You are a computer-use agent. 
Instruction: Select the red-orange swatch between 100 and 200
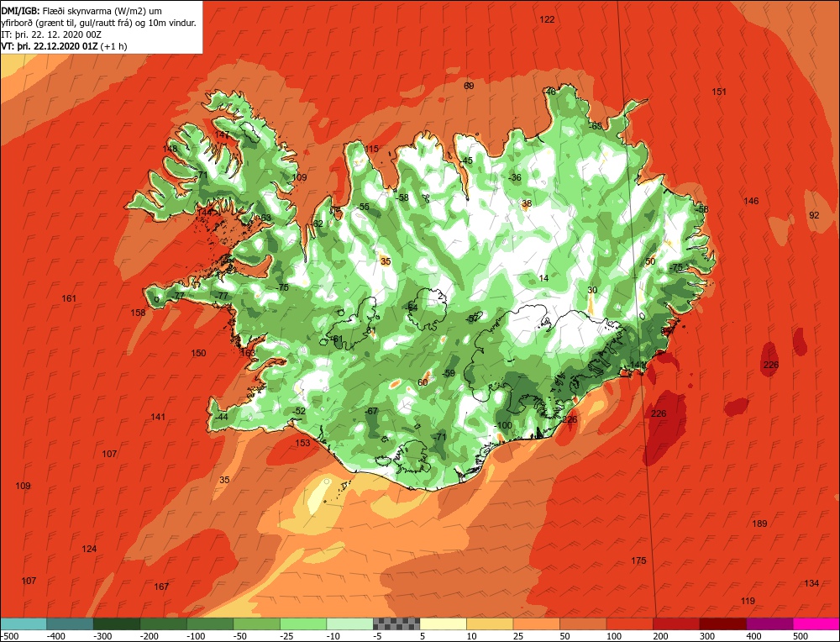coord(629,624)
